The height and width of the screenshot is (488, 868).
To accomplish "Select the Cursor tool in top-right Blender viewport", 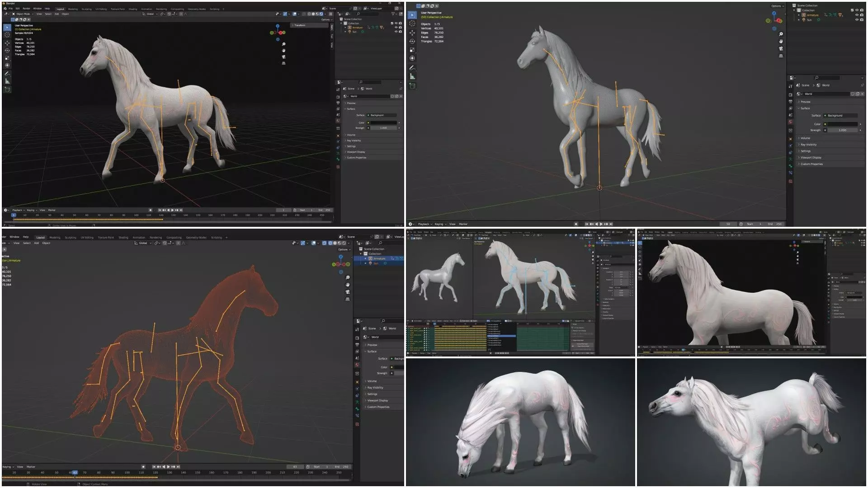I will [412, 23].
